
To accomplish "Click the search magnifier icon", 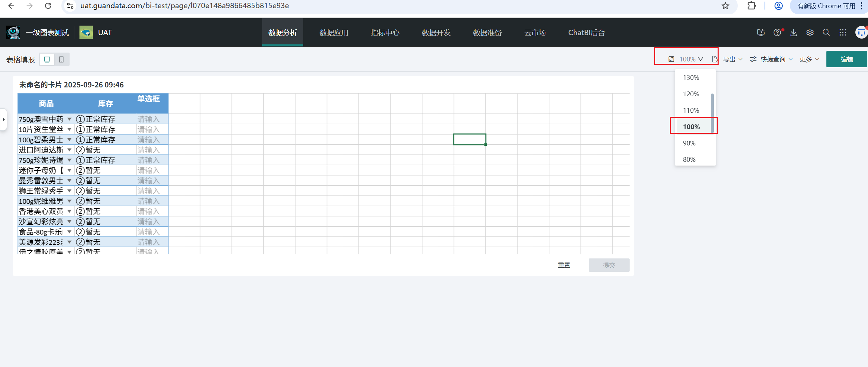I will (x=826, y=32).
